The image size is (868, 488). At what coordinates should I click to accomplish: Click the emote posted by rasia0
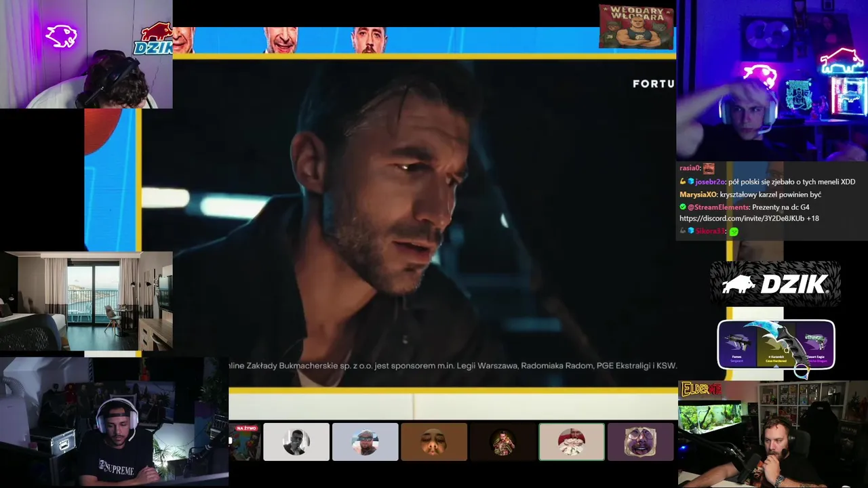pyautogui.click(x=709, y=168)
